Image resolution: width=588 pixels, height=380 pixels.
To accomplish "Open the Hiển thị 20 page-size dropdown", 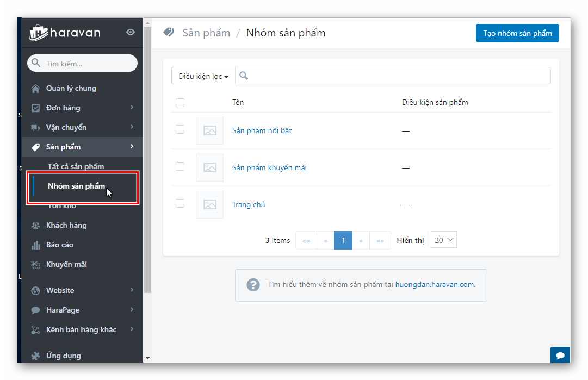I will point(443,240).
